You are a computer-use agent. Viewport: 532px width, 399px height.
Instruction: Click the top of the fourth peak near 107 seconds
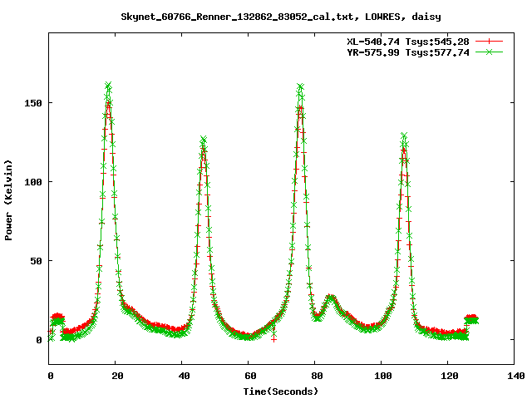coord(404,135)
